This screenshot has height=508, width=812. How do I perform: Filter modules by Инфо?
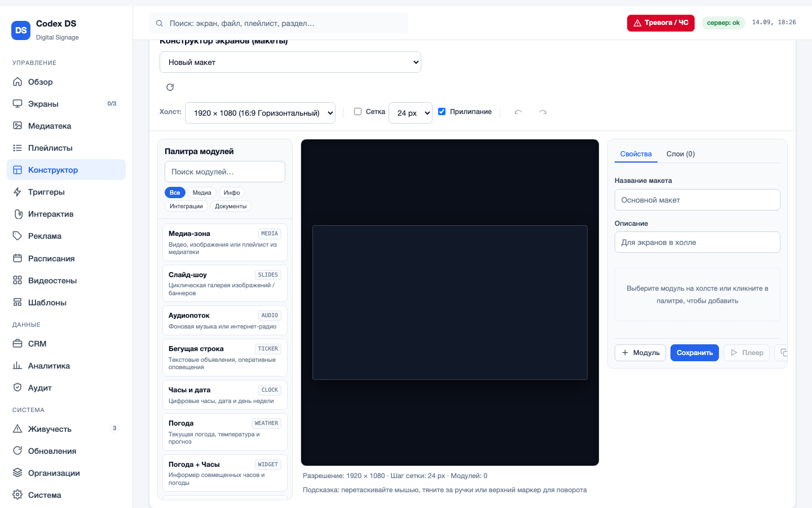[232, 192]
